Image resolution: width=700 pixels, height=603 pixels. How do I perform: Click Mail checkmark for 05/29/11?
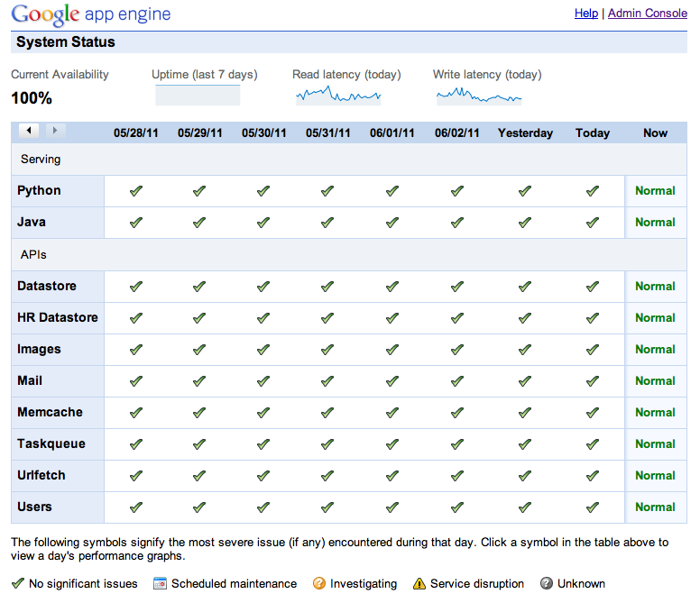tap(199, 381)
